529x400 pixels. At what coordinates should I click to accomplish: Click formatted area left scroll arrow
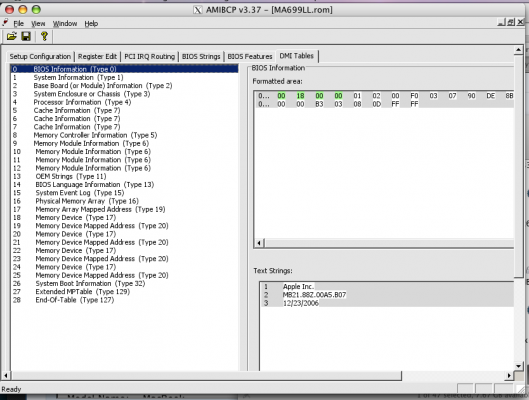pyautogui.click(x=259, y=243)
